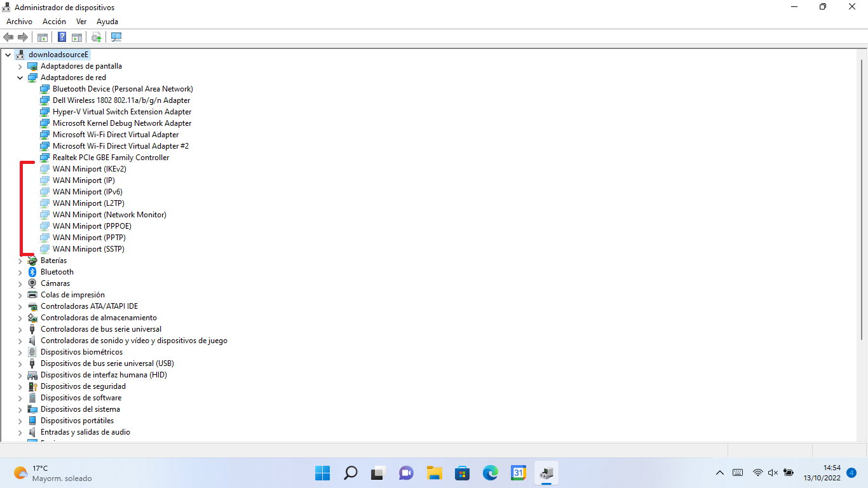Open the Archivo menu

(19, 22)
